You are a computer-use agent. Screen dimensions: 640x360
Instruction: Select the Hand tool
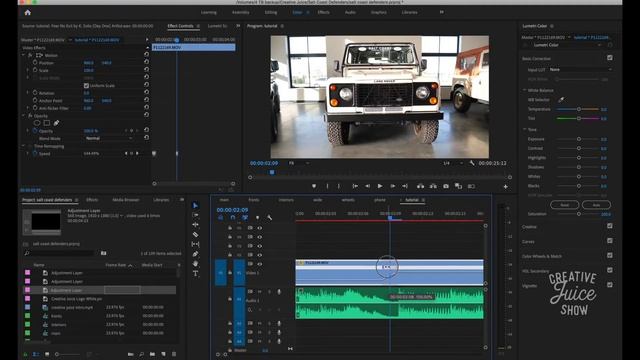click(x=196, y=264)
